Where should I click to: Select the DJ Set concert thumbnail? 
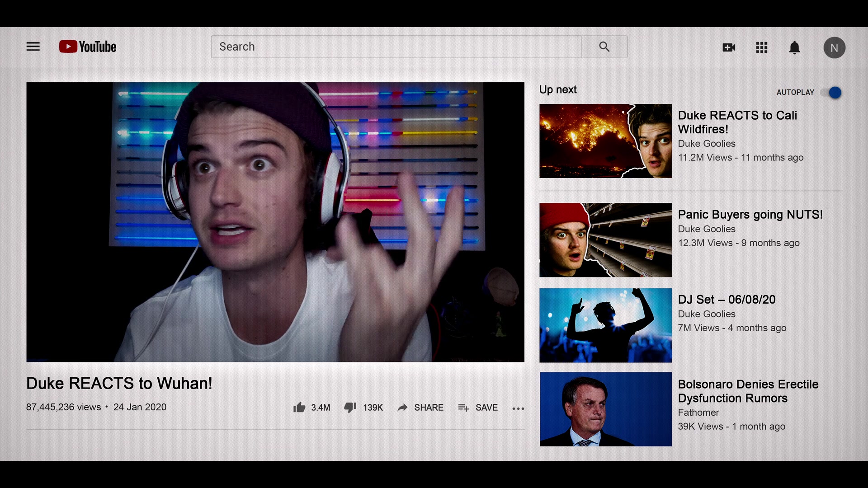coord(605,325)
